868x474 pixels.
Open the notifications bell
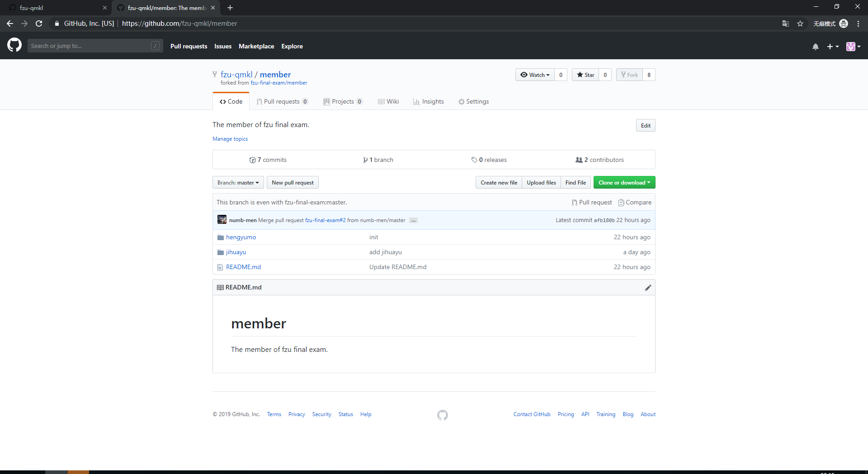(816, 47)
